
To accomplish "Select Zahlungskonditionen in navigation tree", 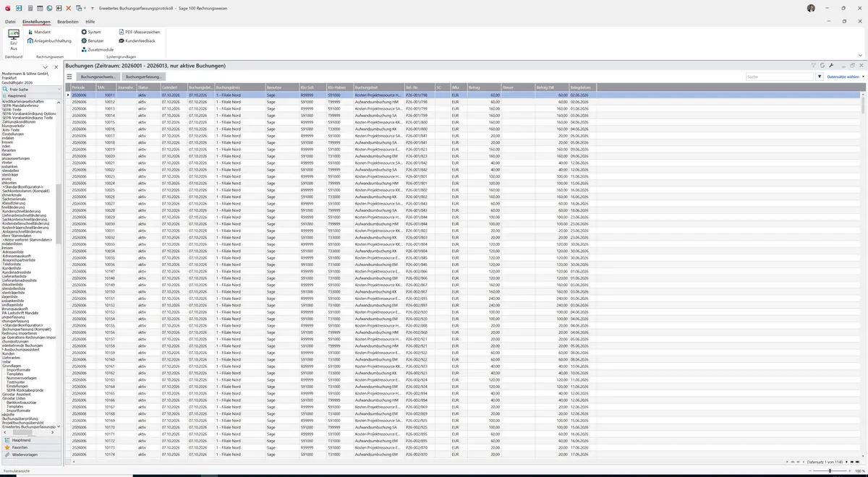I will coord(17,121).
